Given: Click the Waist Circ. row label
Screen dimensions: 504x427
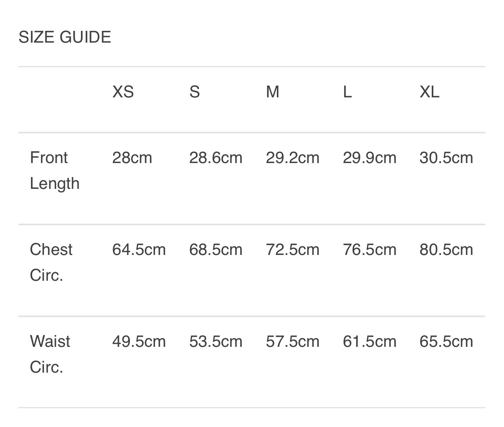Looking at the screenshot, I should [50, 354].
